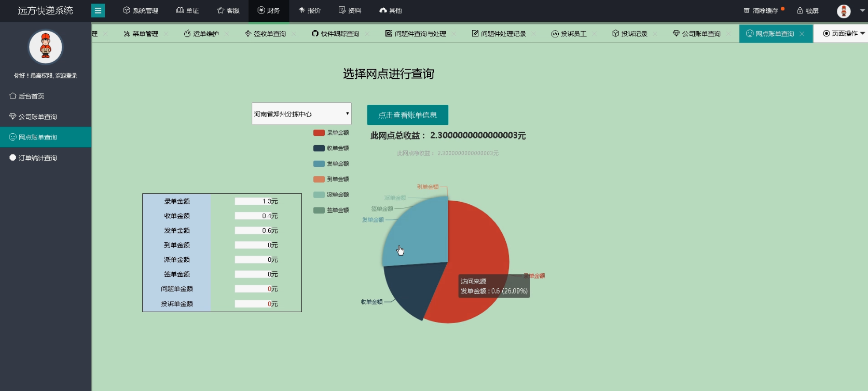
Task: Click 清除缓存 to clear cache
Action: pos(761,10)
